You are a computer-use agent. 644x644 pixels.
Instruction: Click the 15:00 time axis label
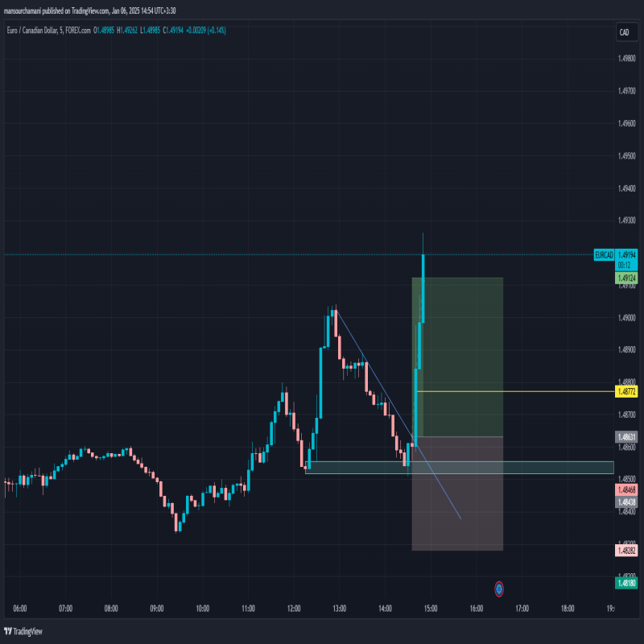pos(431,609)
